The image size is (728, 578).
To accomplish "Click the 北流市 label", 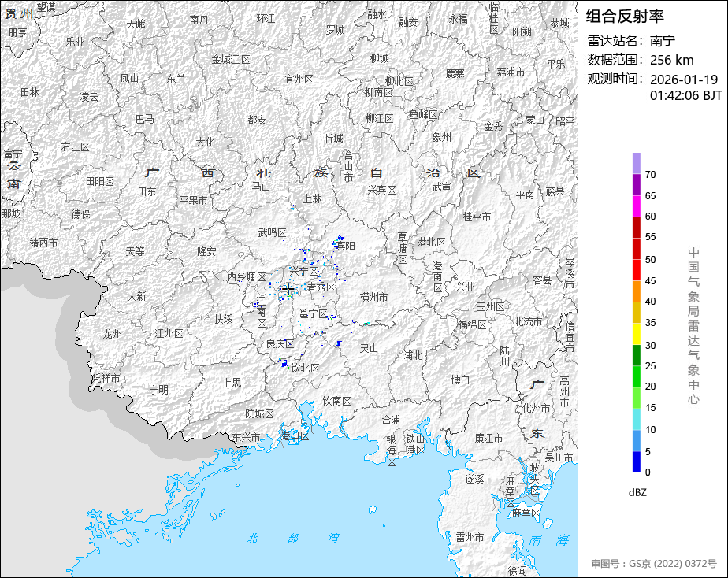I will 528,321.
